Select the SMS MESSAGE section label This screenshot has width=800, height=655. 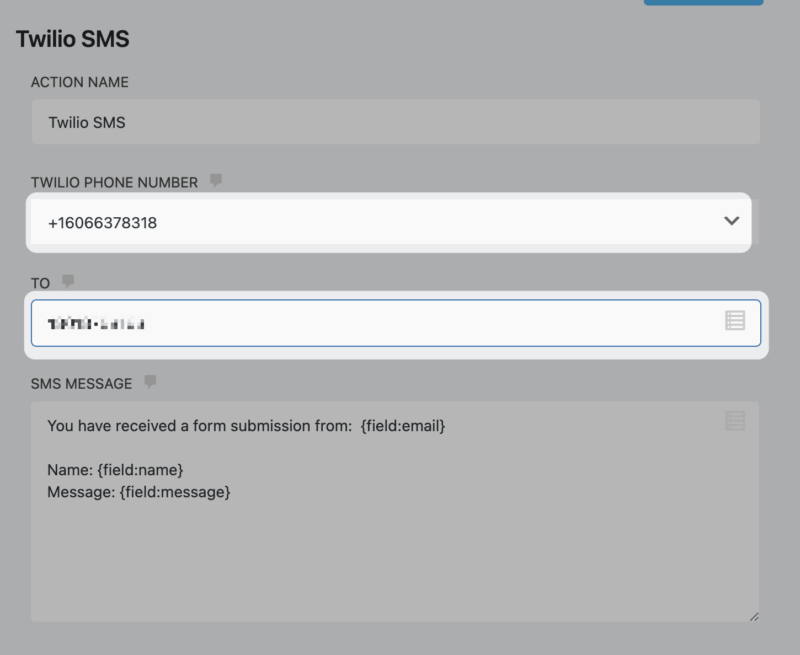point(82,381)
